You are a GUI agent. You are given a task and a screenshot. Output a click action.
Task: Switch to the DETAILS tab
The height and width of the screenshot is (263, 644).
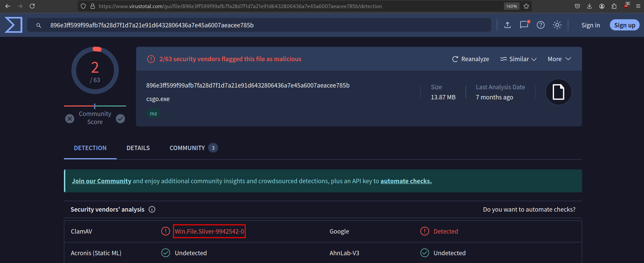[138, 148]
